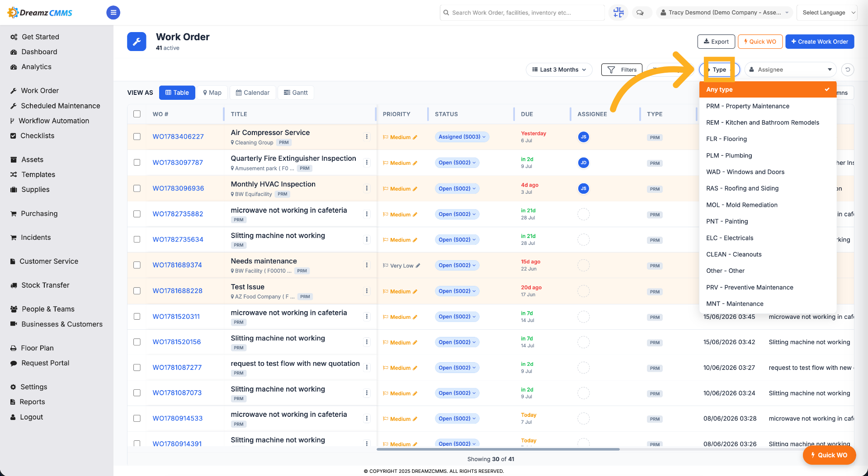Select checkbox for WO1783406227
Viewport: 868px width, 476px height.
(x=137, y=136)
